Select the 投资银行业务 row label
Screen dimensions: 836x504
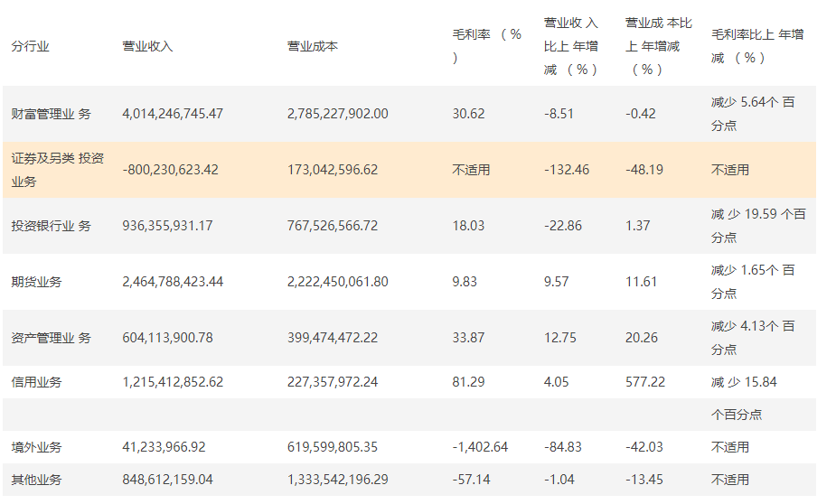[x=51, y=226]
